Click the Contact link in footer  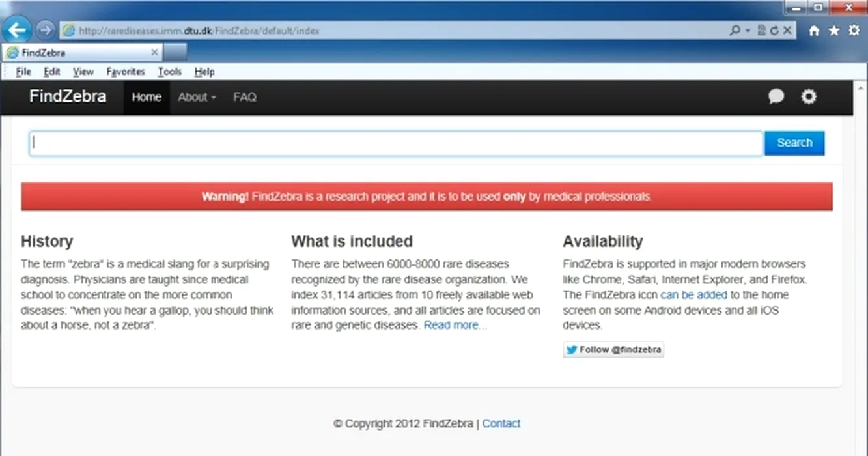[x=501, y=423]
